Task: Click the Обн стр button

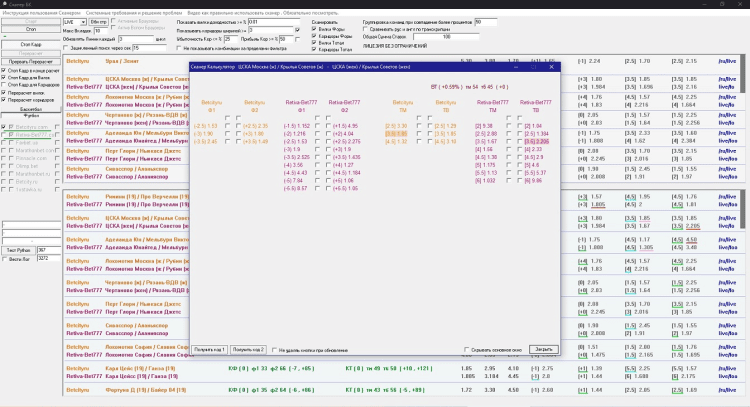Action: (x=99, y=20)
